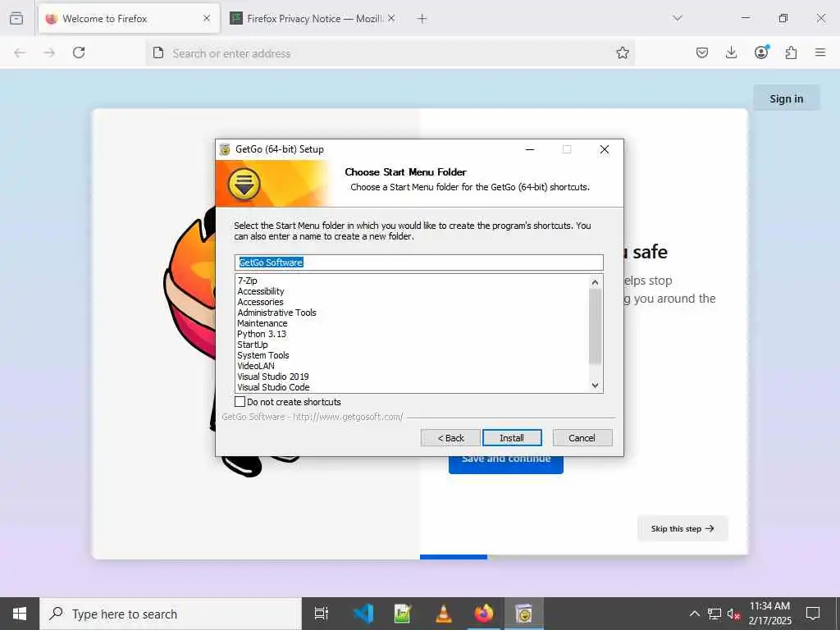This screenshot has width=840, height=630.
Task: Select the Visual Studio 2019 folder
Action: 273,377
